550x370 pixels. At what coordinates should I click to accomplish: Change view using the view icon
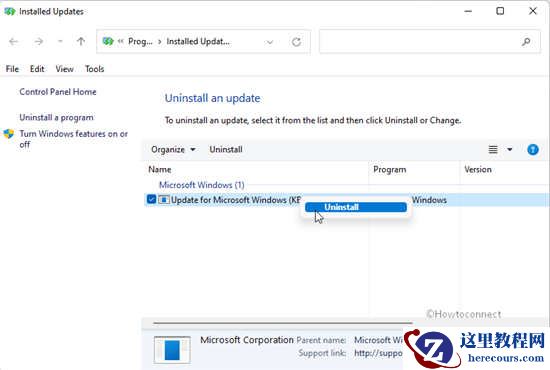point(493,150)
